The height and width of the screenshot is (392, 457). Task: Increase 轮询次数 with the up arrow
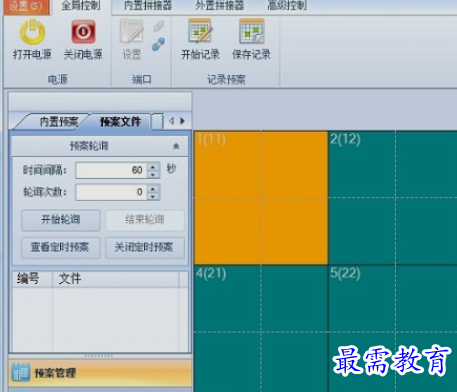pyautogui.click(x=153, y=189)
